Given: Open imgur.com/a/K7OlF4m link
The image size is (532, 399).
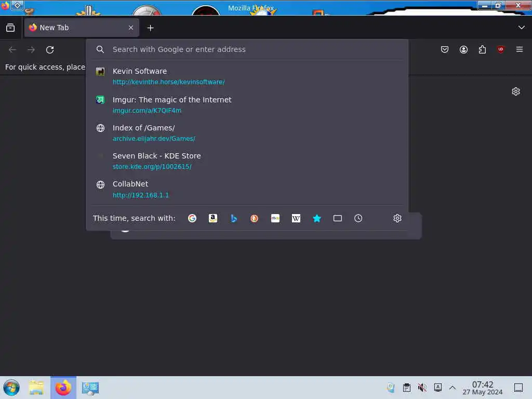Looking at the screenshot, I should (147, 111).
